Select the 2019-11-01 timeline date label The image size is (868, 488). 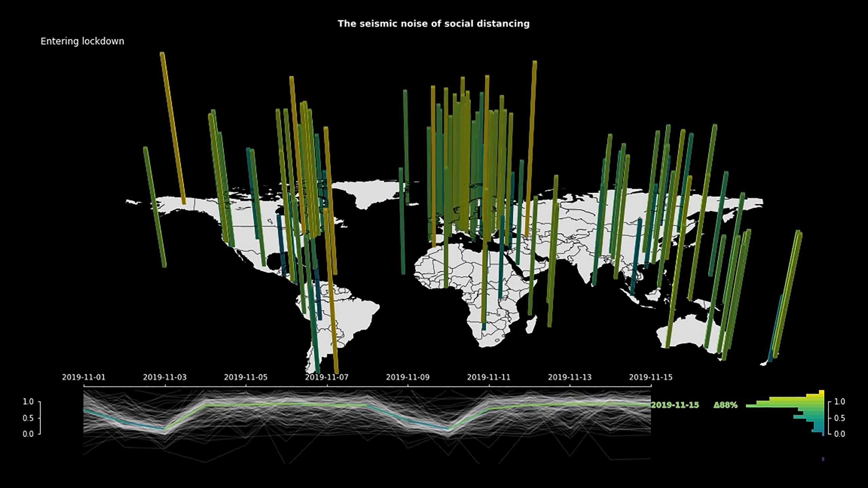[83, 377]
